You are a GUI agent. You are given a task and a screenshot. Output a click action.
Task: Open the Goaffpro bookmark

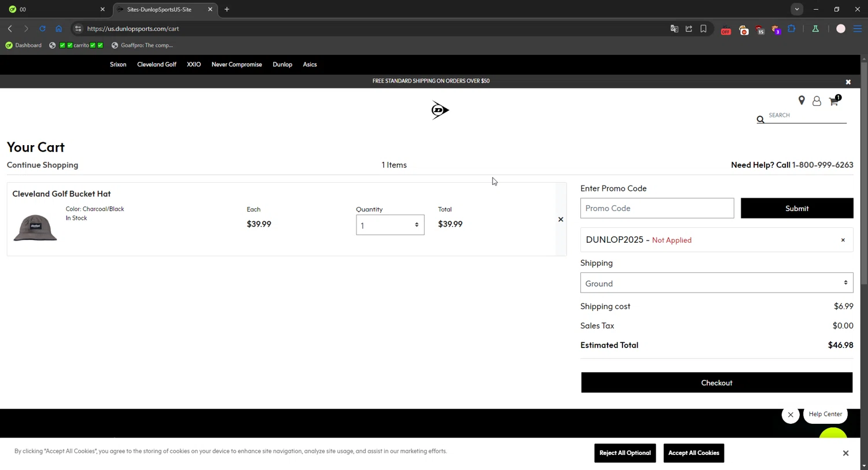[x=142, y=45]
